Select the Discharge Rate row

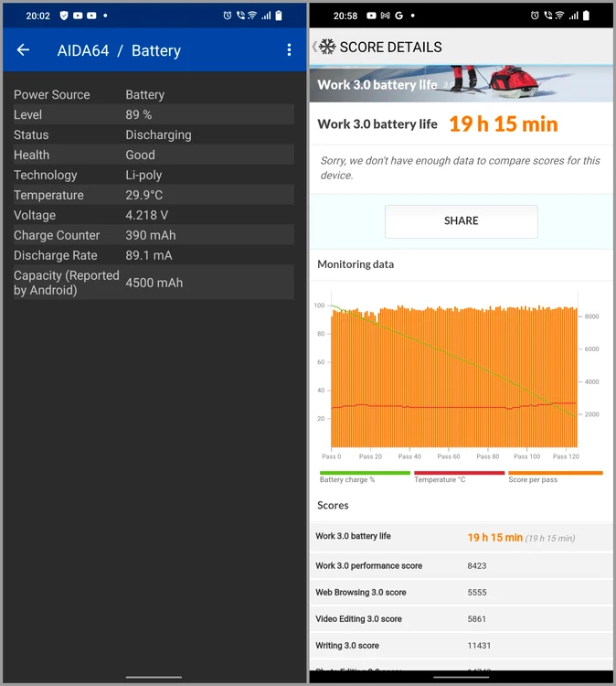(x=154, y=255)
